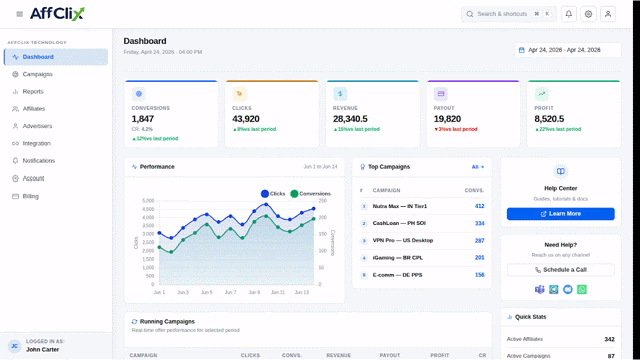Click the Conversions card icon
This screenshot has height=360, width=640.
[x=139, y=94]
